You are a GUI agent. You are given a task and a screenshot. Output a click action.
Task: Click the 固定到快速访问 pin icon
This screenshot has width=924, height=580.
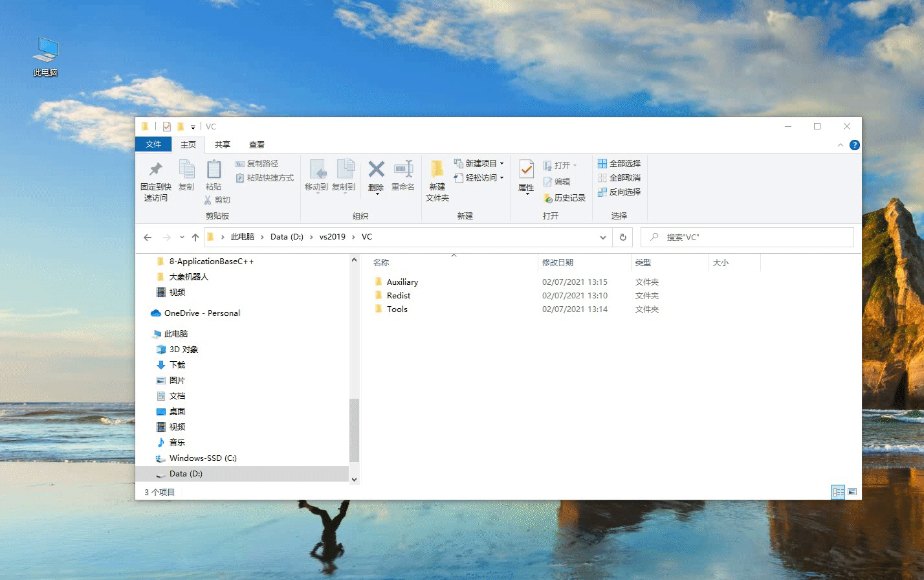155,170
